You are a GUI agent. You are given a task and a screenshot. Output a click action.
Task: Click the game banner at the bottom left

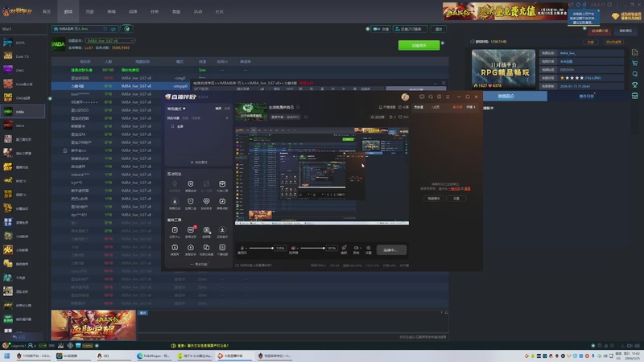point(93,325)
